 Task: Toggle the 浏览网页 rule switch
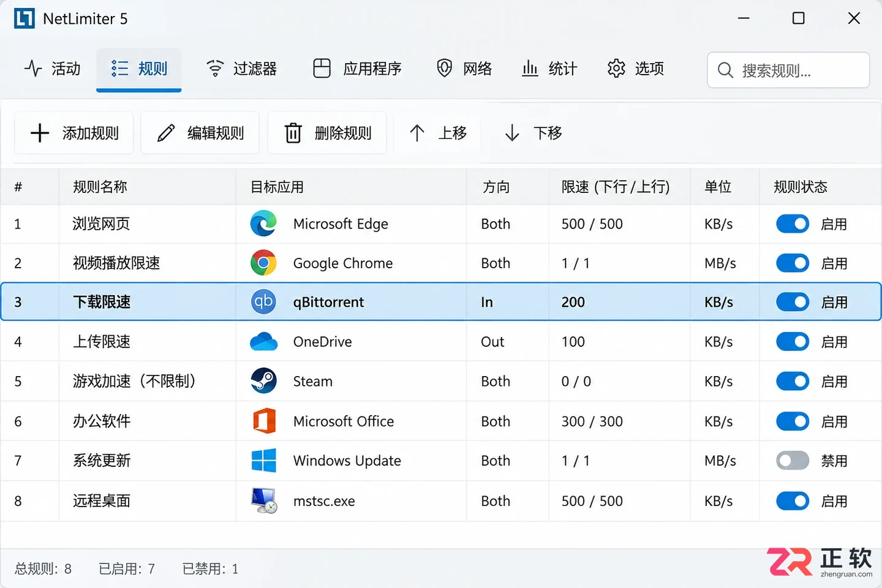793,224
